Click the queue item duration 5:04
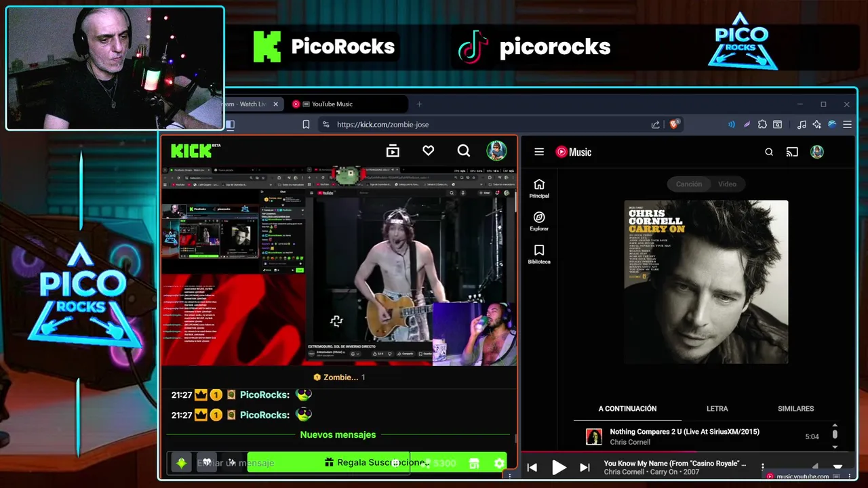868x488 pixels. [x=812, y=436]
